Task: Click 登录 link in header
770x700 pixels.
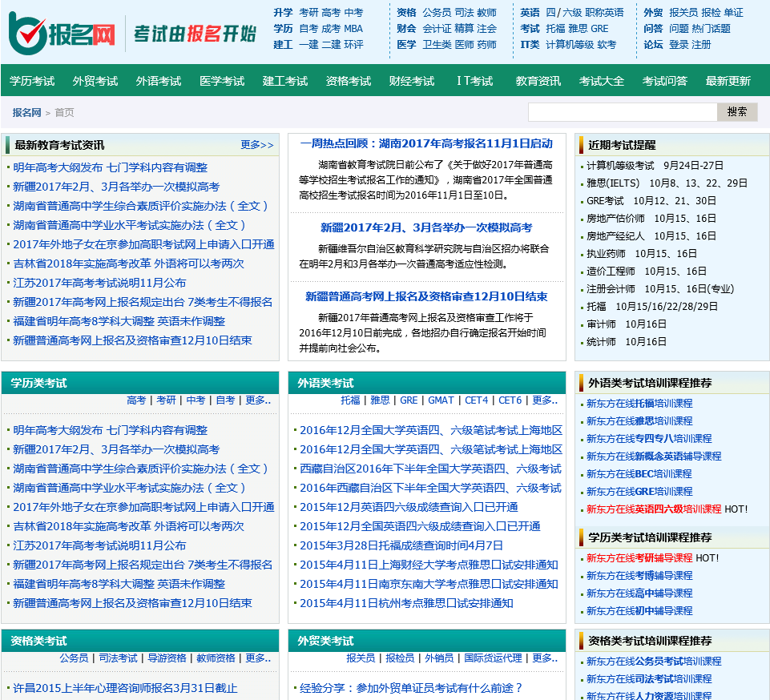Action: 679,45
